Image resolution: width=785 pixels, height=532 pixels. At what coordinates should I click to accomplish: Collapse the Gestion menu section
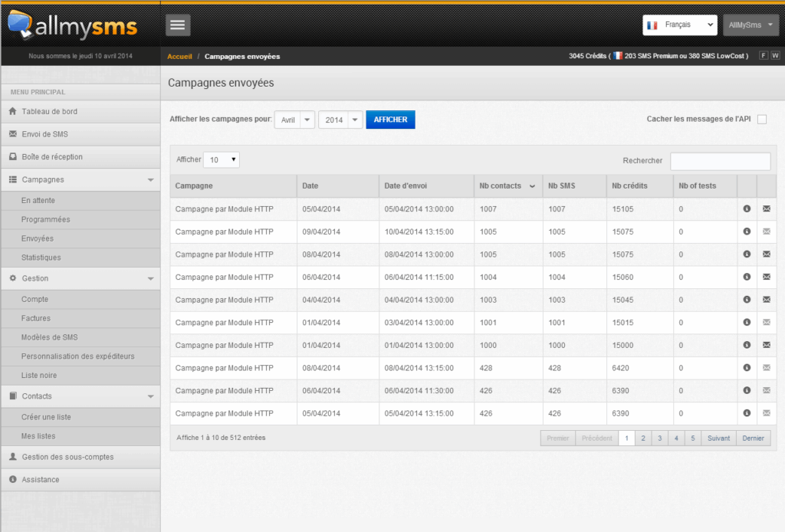coord(80,278)
